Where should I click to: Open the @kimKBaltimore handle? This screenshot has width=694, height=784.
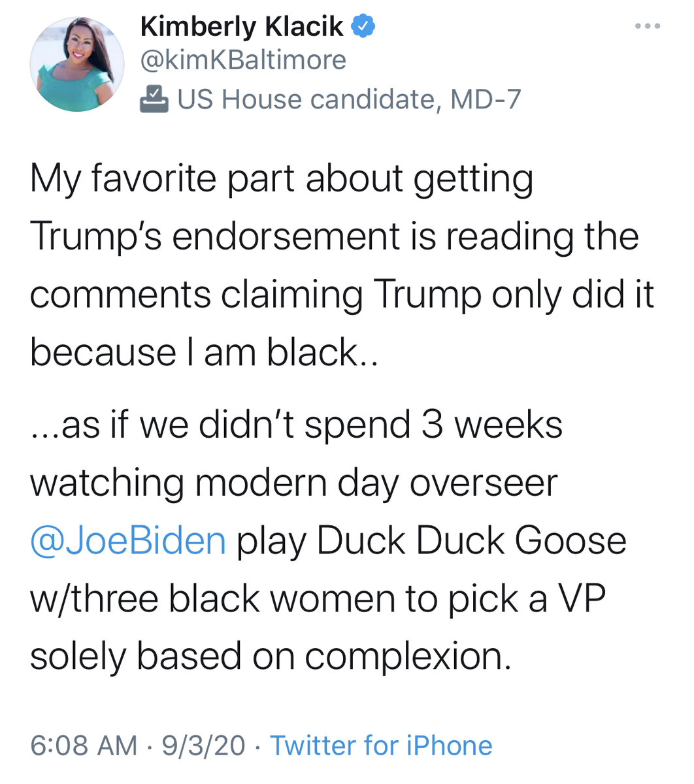(x=243, y=61)
